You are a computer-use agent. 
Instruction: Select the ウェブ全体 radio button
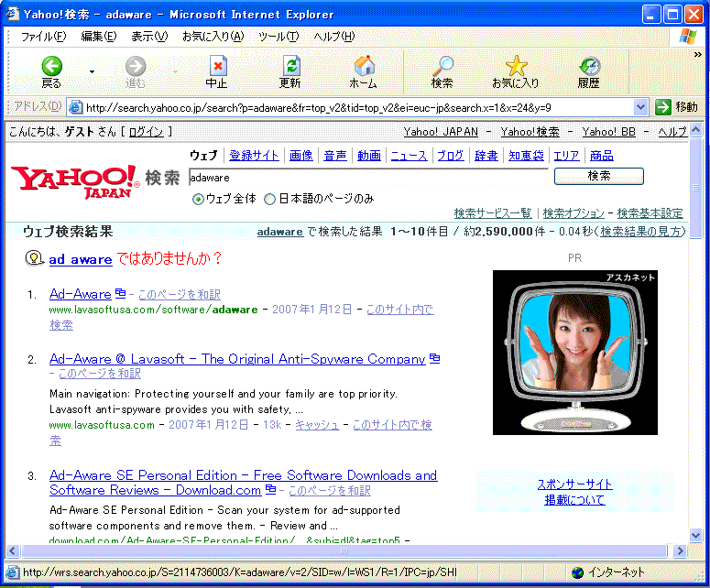(198, 199)
